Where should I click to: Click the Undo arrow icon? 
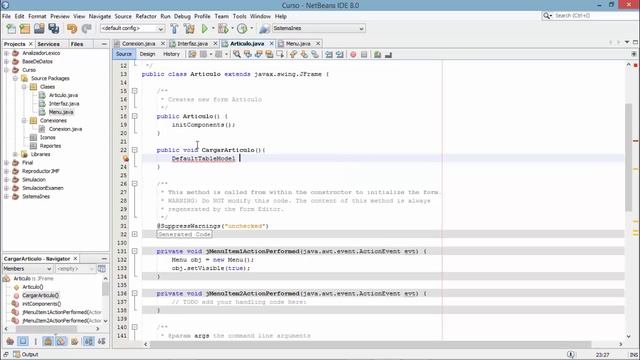tap(72, 28)
